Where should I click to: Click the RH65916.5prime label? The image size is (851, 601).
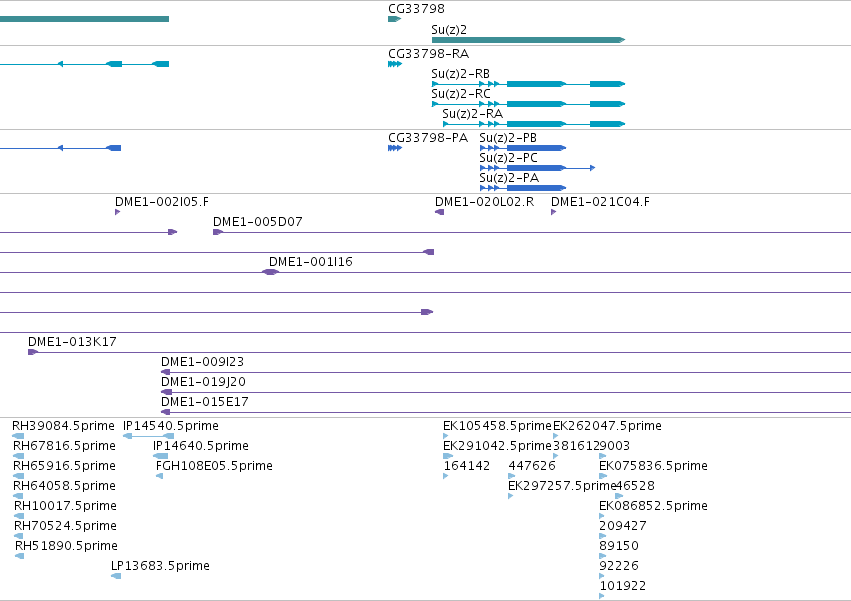(x=65, y=466)
